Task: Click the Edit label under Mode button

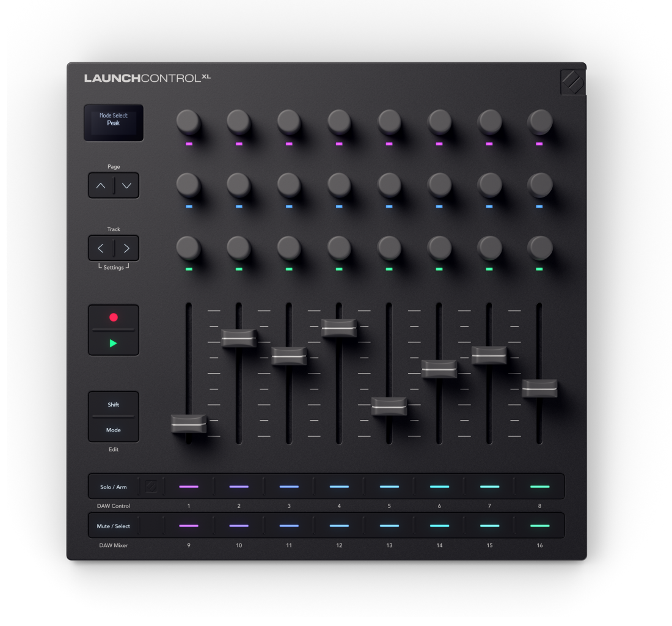Action: [114, 449]
